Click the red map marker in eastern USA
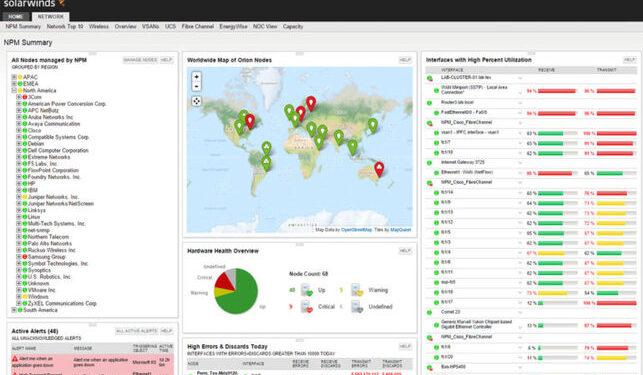 click(x=250, y=121)
